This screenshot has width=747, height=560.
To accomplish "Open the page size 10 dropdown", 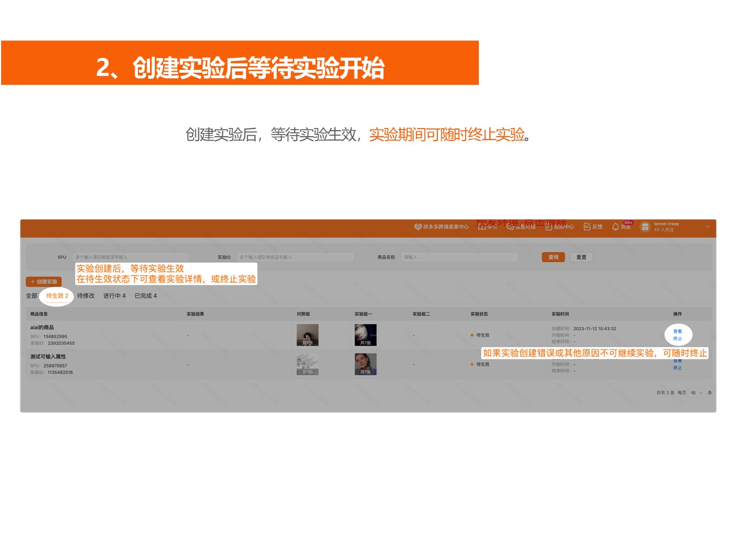I will pyautogui.click(x=697, y=393).
